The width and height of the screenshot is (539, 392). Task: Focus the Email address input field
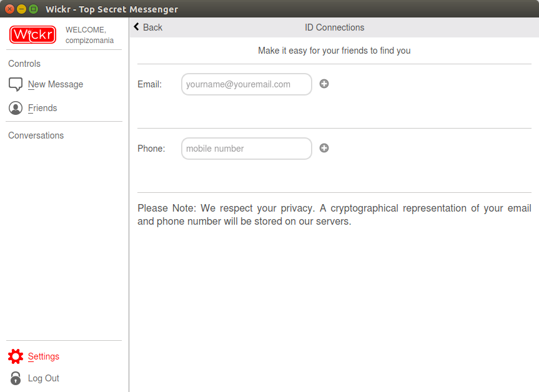[247, 84]
